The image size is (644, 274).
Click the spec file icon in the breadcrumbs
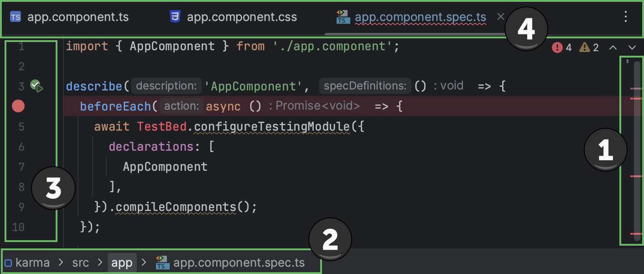click(162, 262)
